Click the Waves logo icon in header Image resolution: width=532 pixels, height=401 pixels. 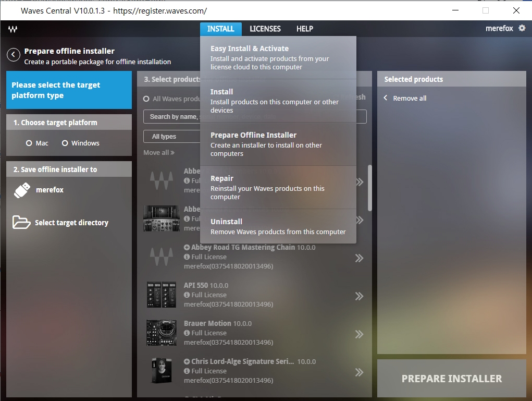pos(13,29)
